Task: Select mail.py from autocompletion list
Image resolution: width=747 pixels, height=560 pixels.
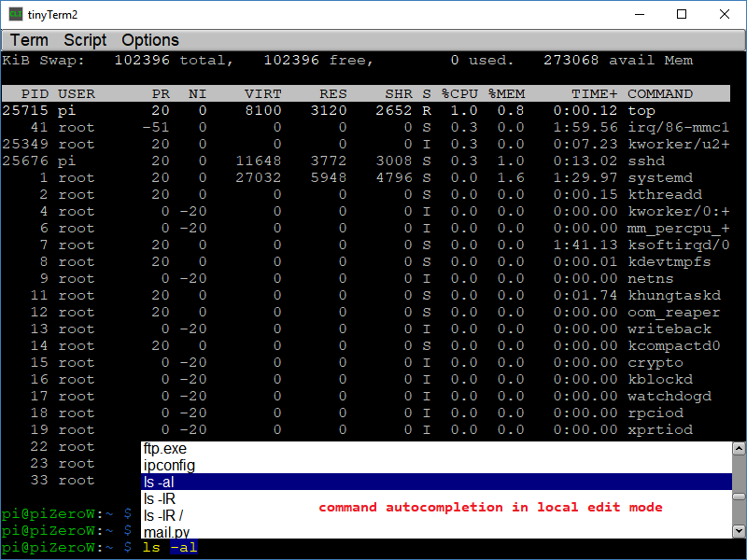Action: [436, 531]
